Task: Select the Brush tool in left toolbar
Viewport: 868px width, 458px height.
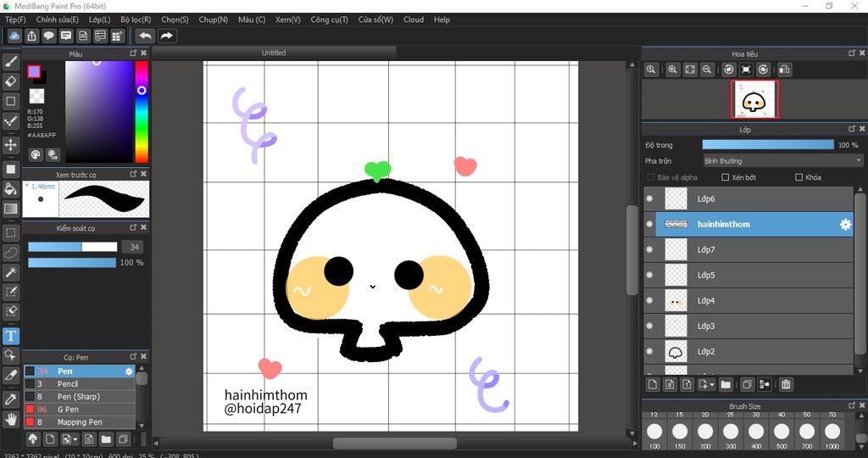Action: [10, 61]
